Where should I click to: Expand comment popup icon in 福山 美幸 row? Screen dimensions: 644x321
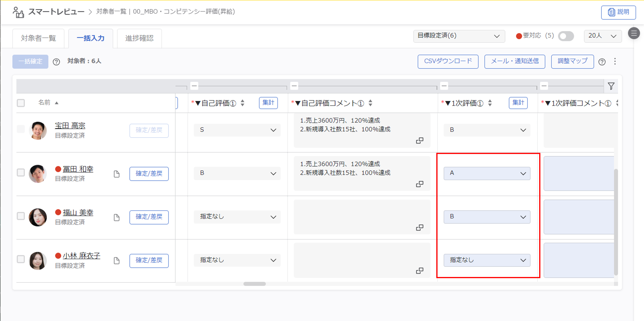(x=420, y=228)
